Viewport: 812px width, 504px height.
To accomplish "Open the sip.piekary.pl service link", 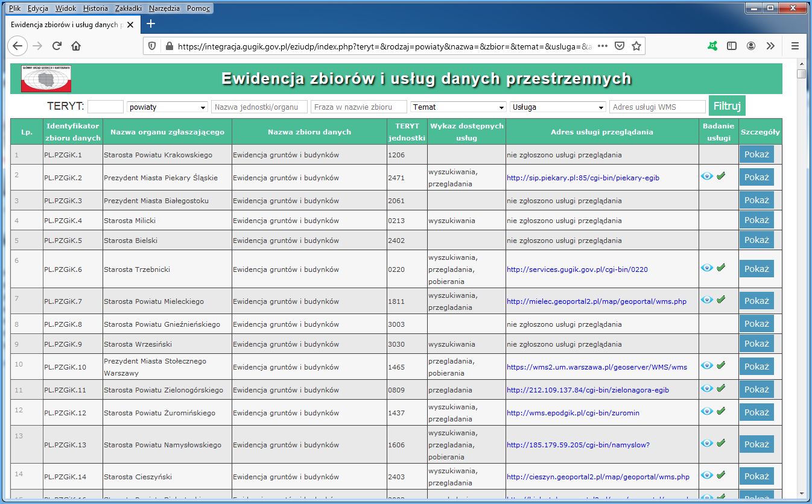I will (583, 178).
